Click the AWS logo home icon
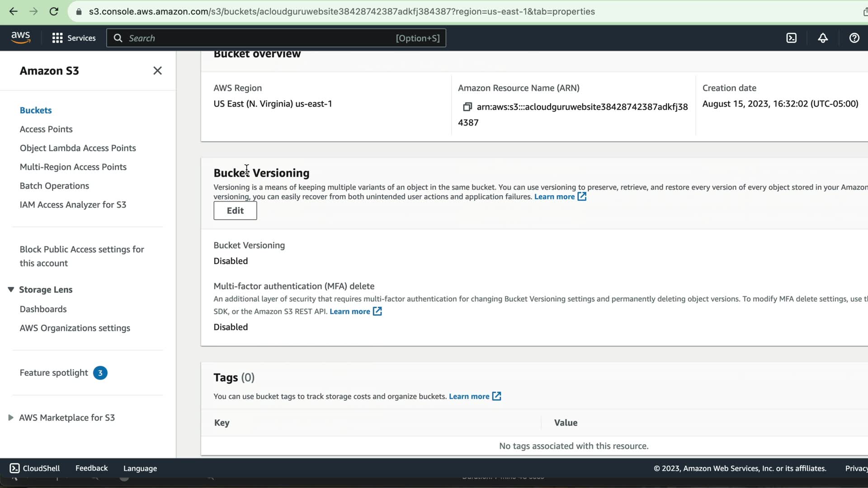This screenshot has width=868, height=488. point(21,38)
